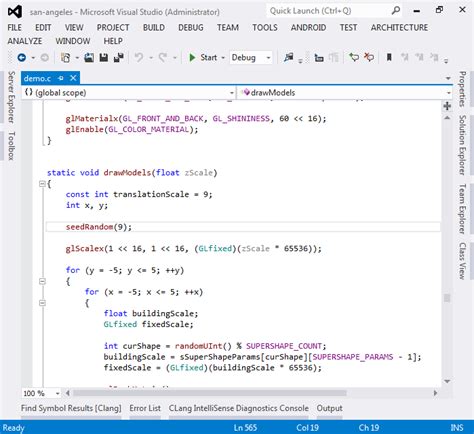The width and height of the screenshot is (474, 434).
Task: Open the zoom level 100 % dropdown
Action: (57, 393)
